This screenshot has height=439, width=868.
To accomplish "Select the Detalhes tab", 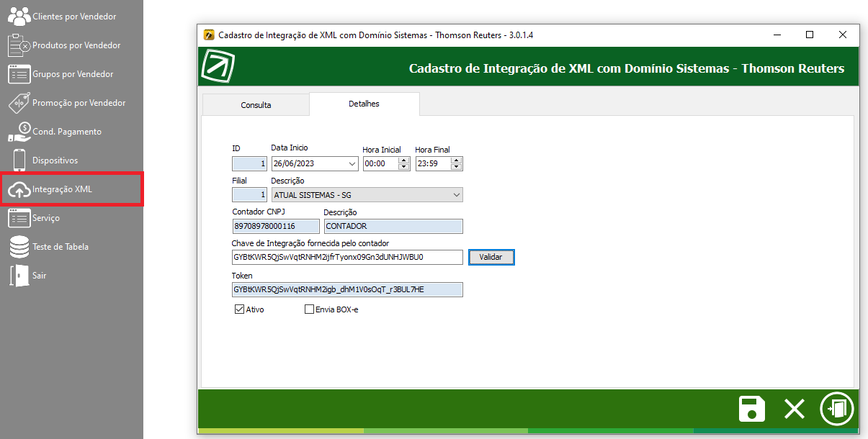I will 364,104.
